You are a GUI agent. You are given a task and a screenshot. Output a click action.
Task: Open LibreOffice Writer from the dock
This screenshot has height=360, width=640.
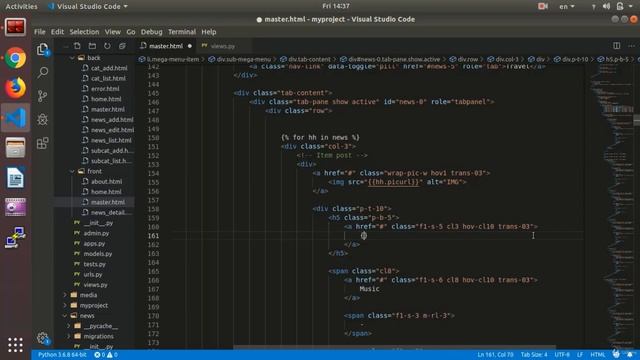(x=16, y=178)
